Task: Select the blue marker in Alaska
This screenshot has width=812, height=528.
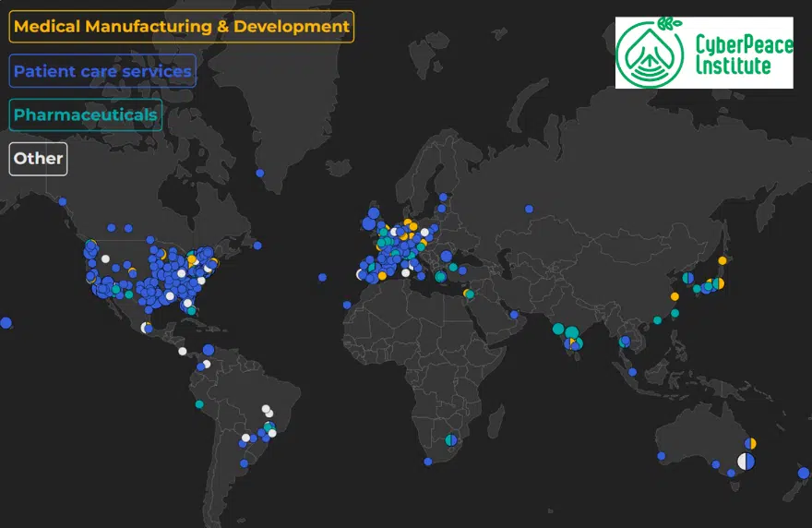Action: pos(62,201)
